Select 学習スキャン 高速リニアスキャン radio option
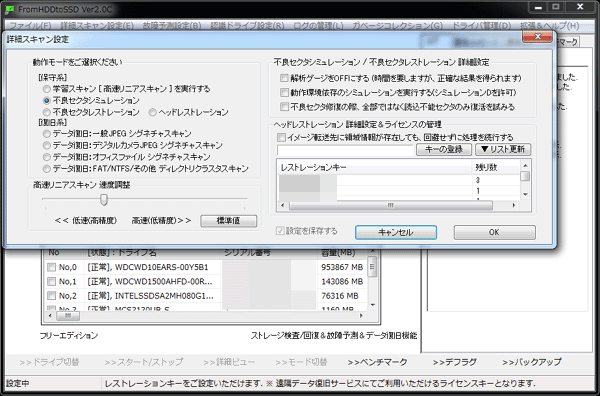 (x=47, y=89)
